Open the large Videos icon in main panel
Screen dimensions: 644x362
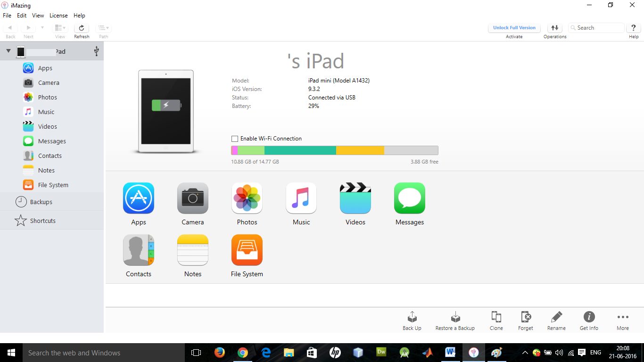coord(355,198)
